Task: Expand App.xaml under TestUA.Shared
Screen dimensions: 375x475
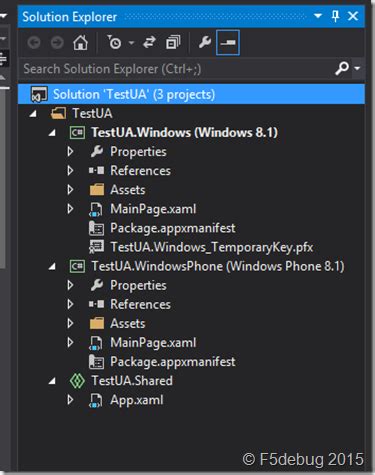Action: (70, 400)
